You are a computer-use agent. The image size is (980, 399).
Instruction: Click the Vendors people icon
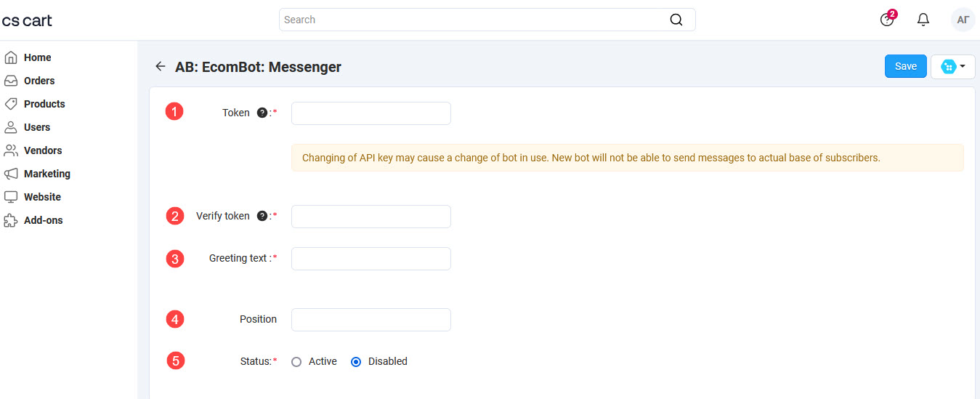pyautogui.click(x=11, y=150)
